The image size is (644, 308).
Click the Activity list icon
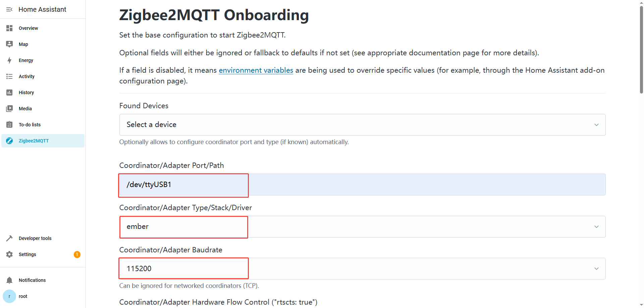pos(9,76)
